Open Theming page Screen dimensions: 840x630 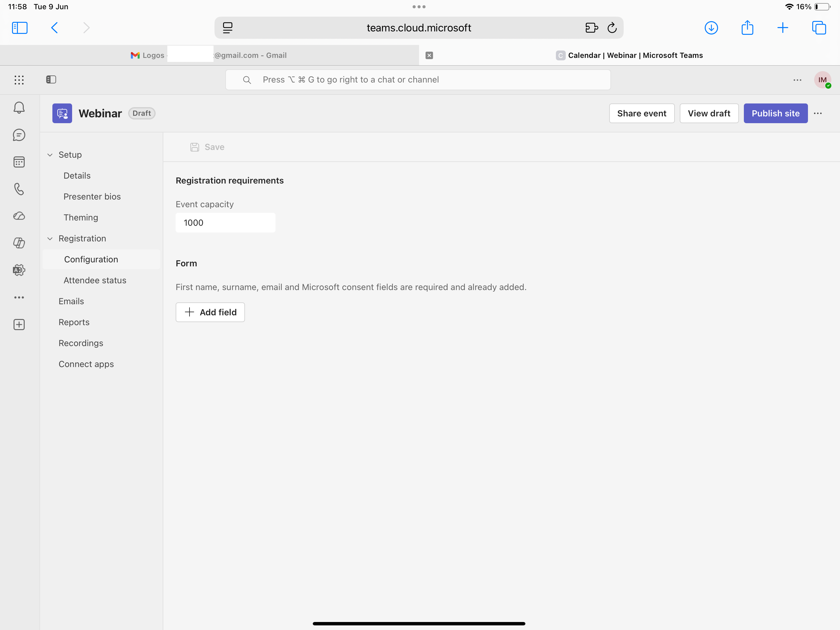(x=80, y=217)
